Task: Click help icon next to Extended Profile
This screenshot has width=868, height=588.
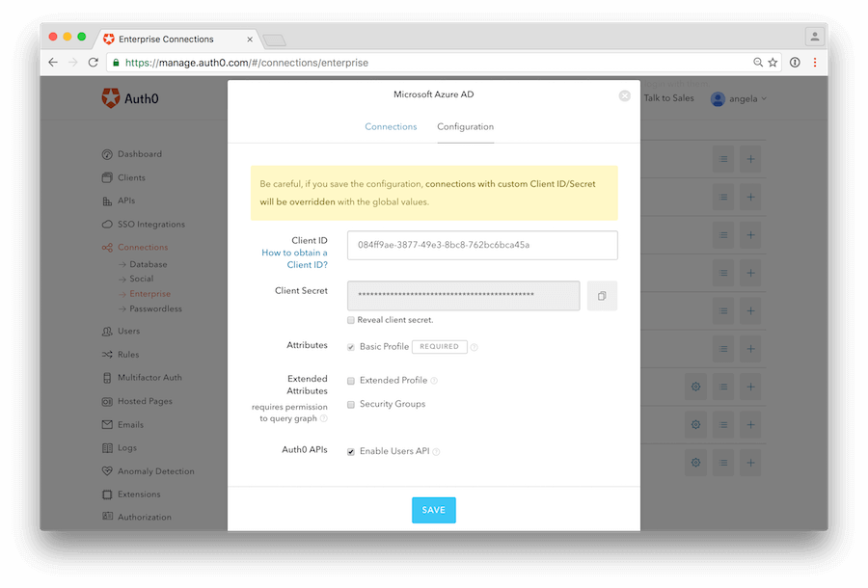Action: (x=434, y=381)
